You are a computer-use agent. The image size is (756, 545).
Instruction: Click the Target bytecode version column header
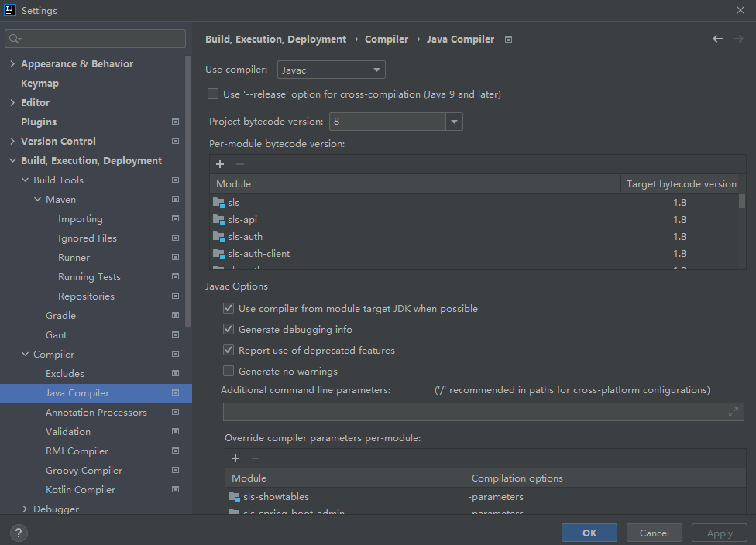681,183
